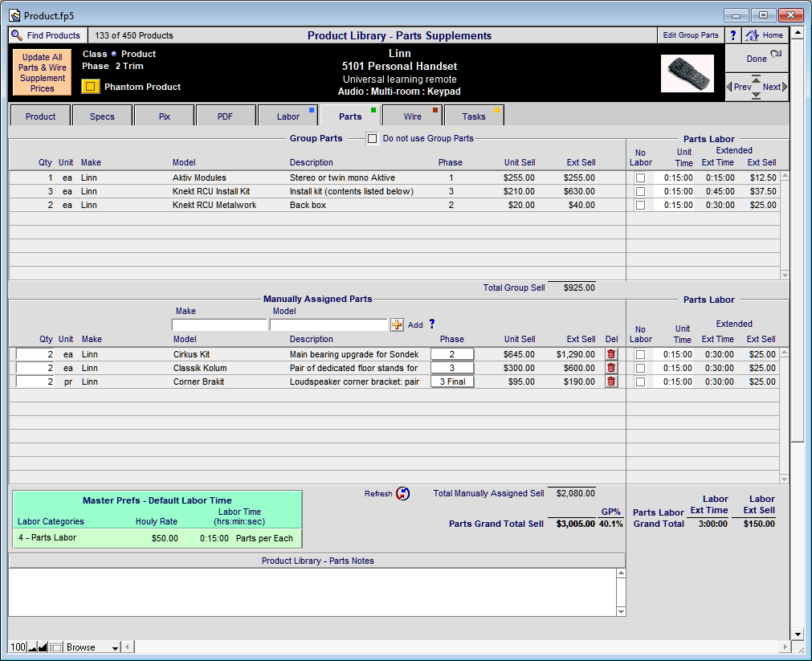This screenshot has width=812, height=661.
Task: Go to Home using the house icon
Action: point(752,35)
